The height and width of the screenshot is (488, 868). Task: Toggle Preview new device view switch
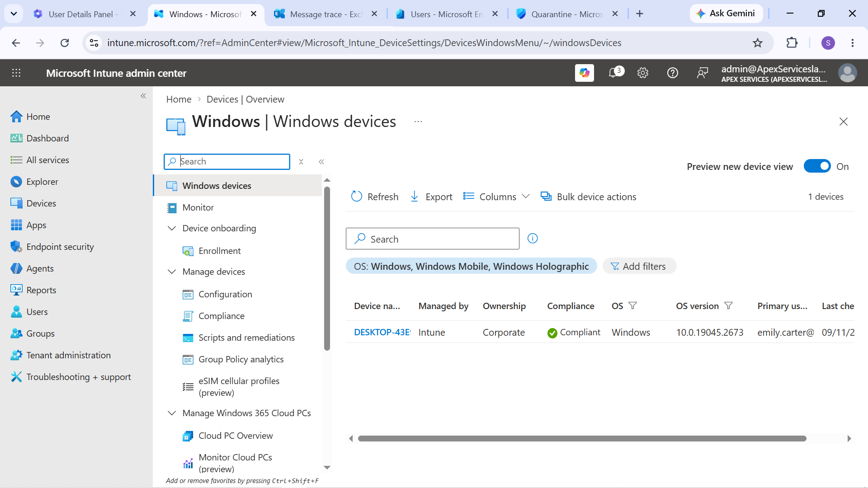(817, 166)
